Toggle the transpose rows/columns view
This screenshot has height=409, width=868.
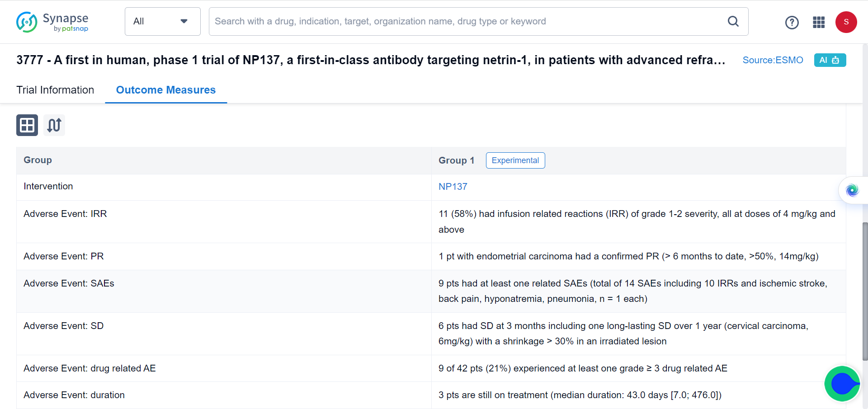[x=54, y=125]
